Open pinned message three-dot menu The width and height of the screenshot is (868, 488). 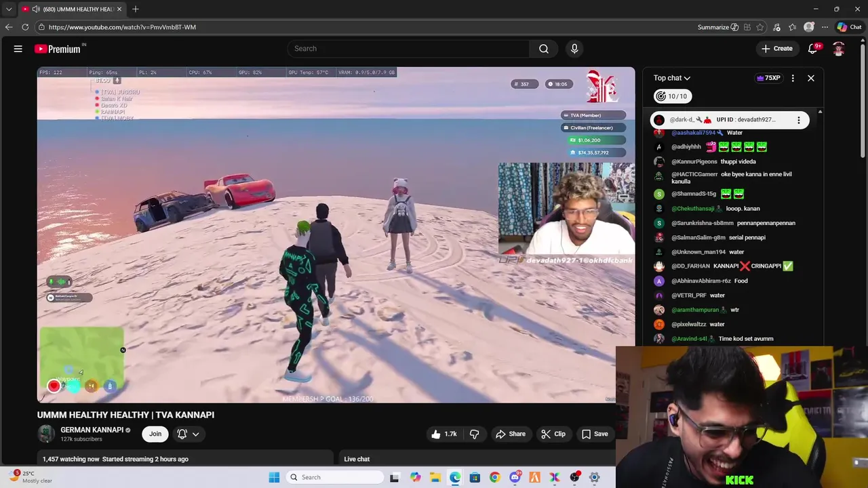tap(798, 120)
